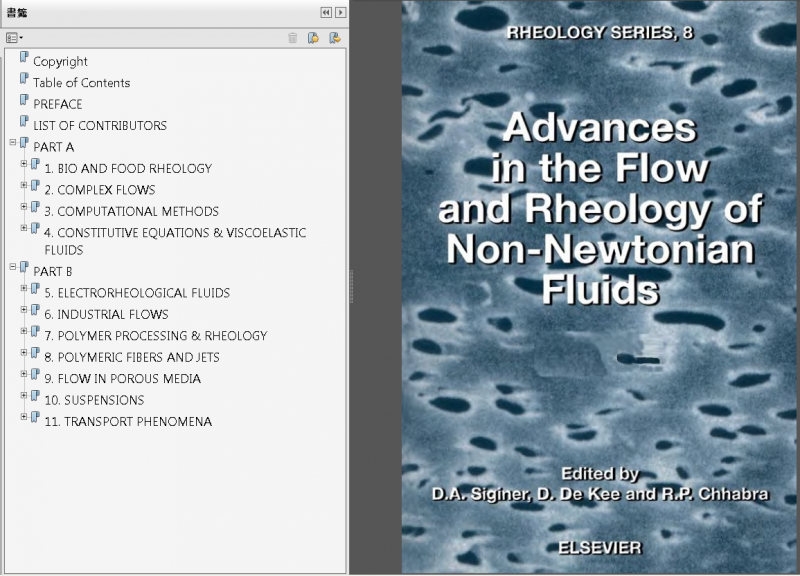Expand 3. COMPUTATIONAL METHODS node
The image size is (800, 576).
click(x=24, y=207)
